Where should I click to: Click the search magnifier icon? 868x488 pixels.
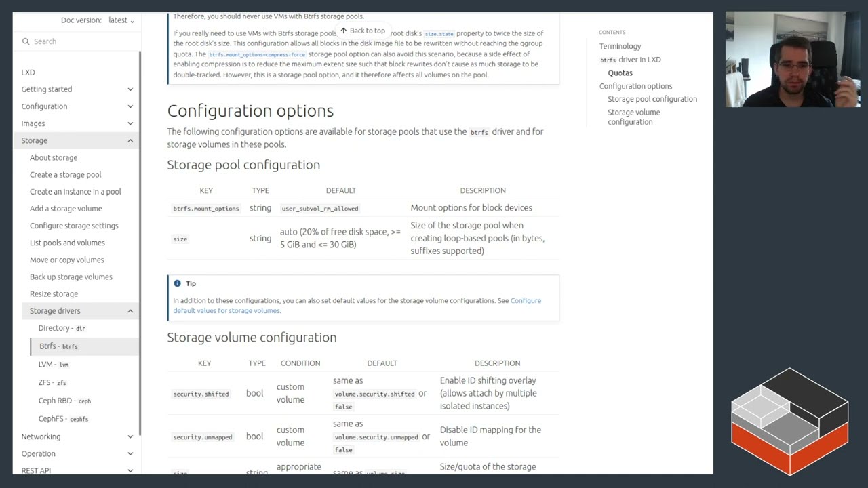coord(25,41)
